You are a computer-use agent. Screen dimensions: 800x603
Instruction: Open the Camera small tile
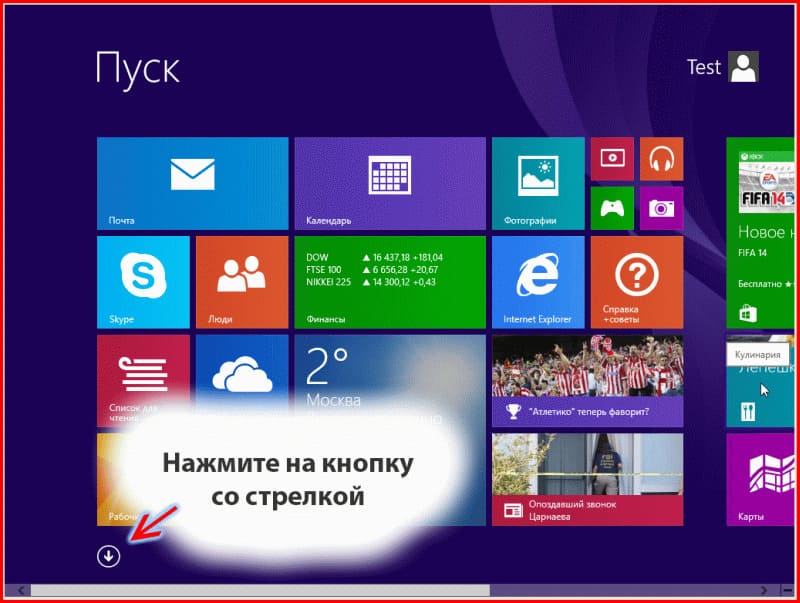click(661, 208)
